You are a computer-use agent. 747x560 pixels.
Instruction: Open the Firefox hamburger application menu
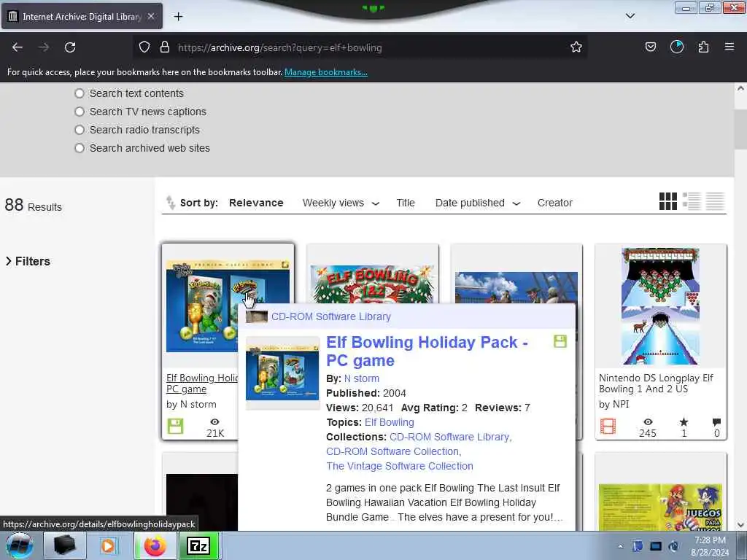pos(729,47)
